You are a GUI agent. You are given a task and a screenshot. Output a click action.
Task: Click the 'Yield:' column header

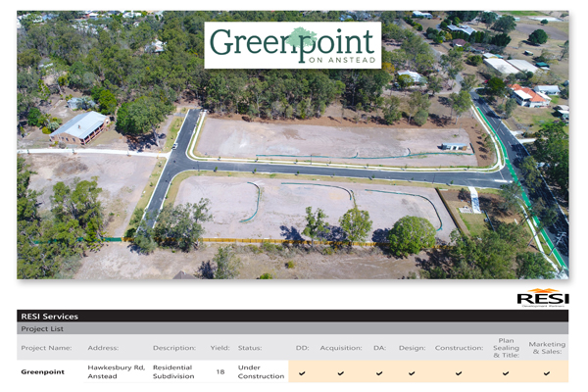pyautogui.click(x=220, y=348)
